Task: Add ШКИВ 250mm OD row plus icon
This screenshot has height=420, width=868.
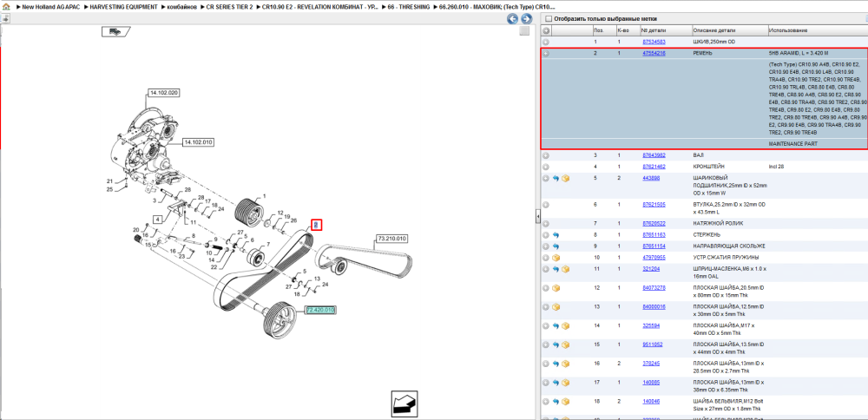Action: (546, 42)
